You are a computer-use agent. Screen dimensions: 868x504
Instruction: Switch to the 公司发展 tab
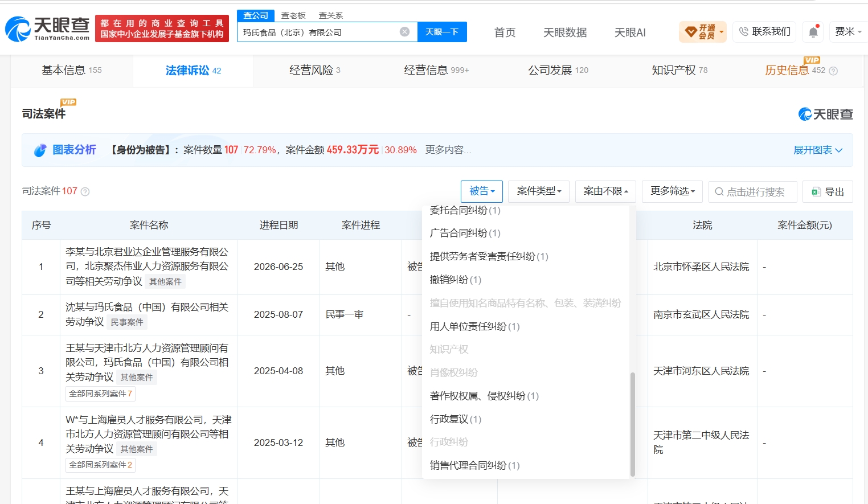(558, 70)
